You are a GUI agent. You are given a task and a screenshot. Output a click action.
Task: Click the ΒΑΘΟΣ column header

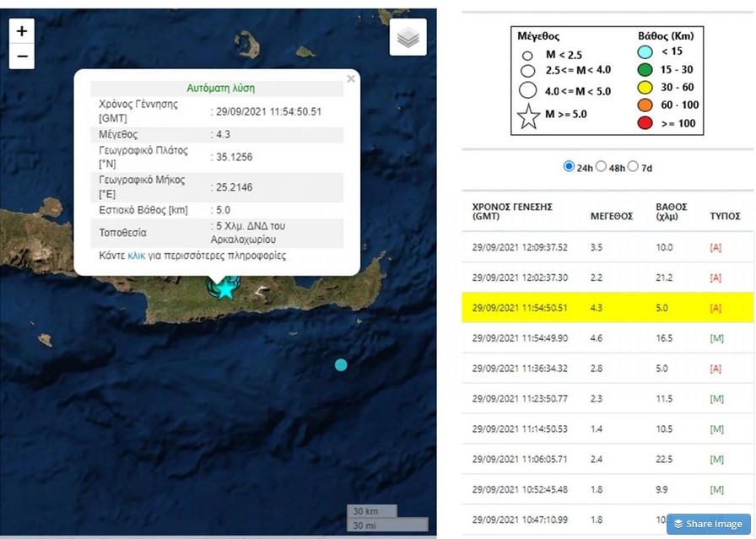(x=671, y=212)
